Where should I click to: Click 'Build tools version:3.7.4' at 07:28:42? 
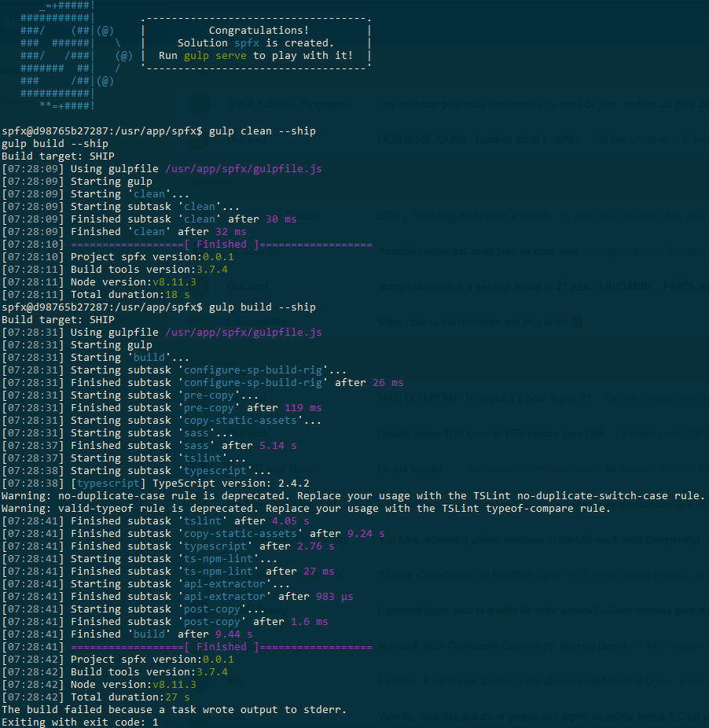pyautogui.click(x=115, y=672)
